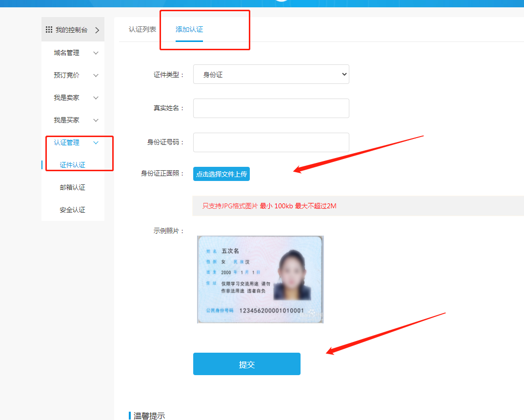Expand the 域名管理 menu chevron
Viewport: 524px width, 420px height.
coord(96,53)
